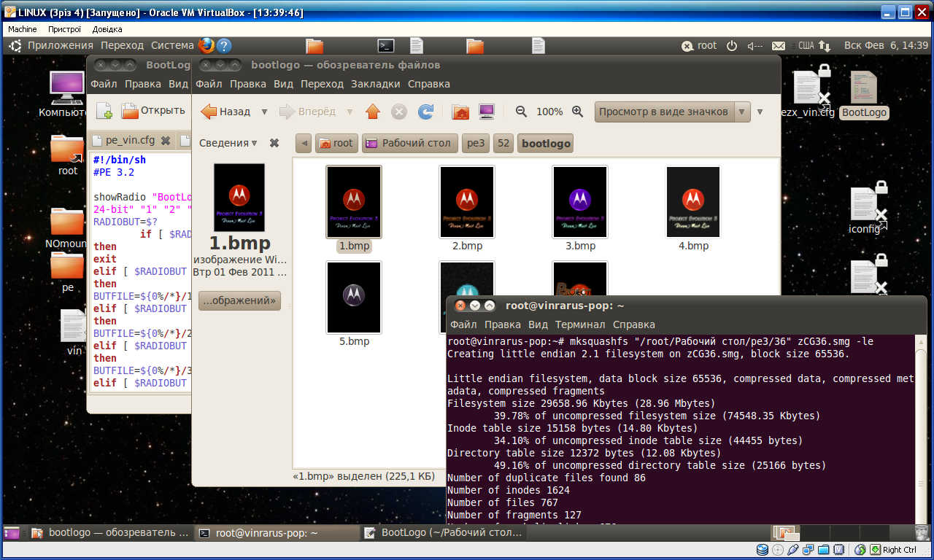The width and height of the screenshot is (934, 560).
Task: Click the path bar left-scroll arrow
Action: (x=304, y=143)
